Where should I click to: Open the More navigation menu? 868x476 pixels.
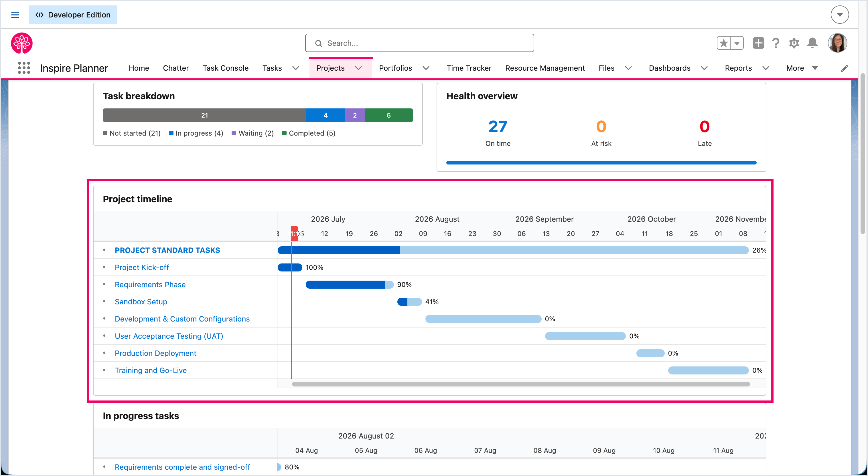tap(802, 68)
